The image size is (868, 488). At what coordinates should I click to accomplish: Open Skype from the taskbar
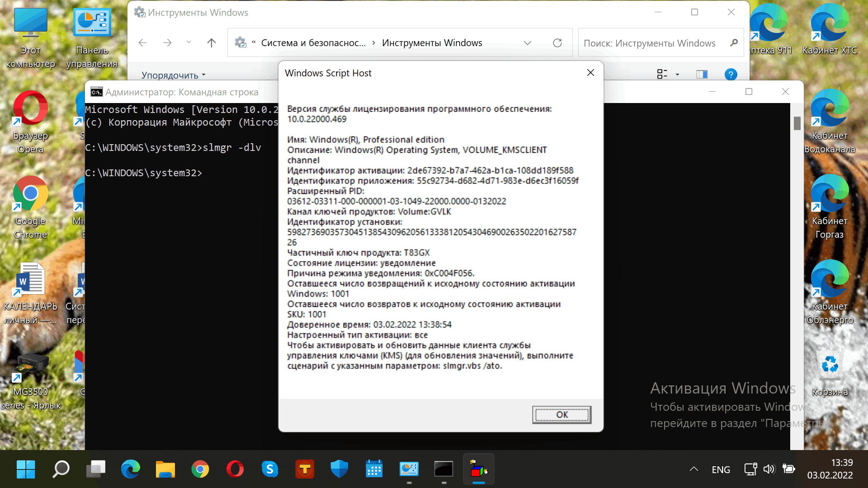[270, 469]
